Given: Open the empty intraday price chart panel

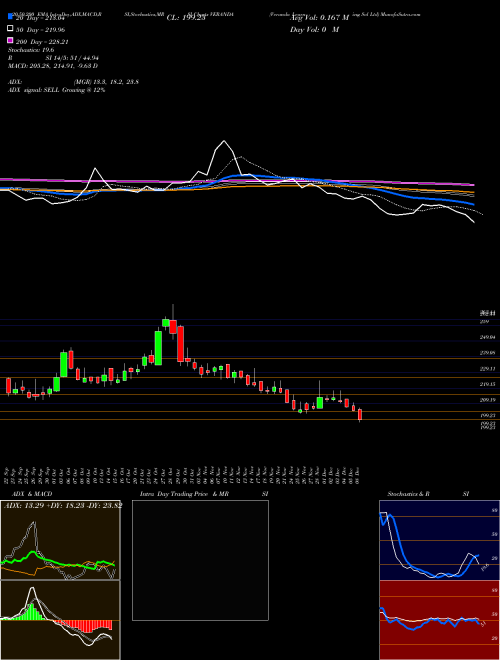Looking at the screenshot, I should coord(200,560).
